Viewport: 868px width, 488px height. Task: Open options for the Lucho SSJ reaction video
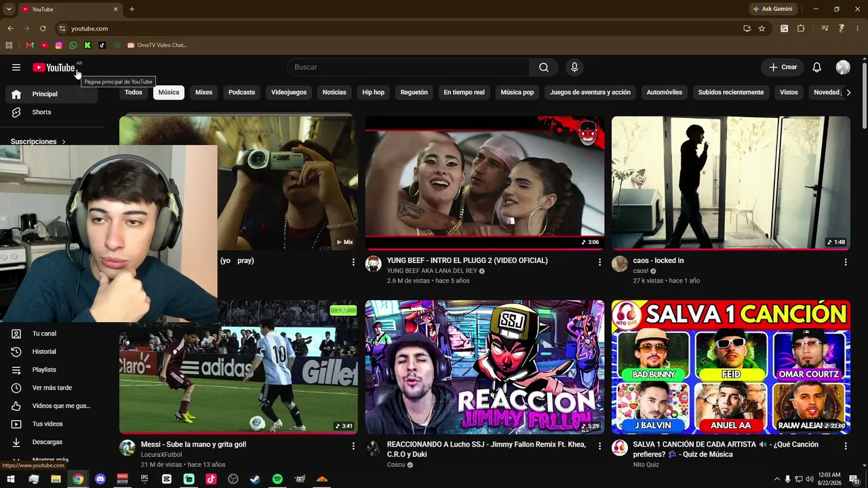[x=599, y=446]
